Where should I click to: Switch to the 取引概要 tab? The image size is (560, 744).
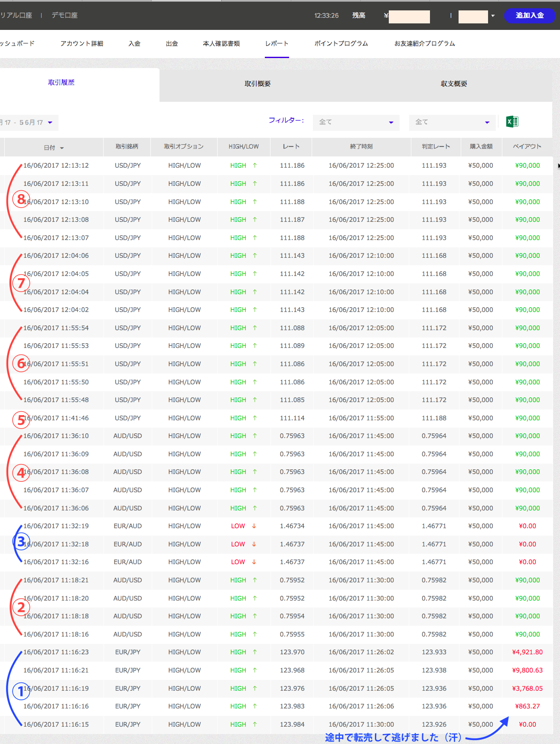(257, 84)
